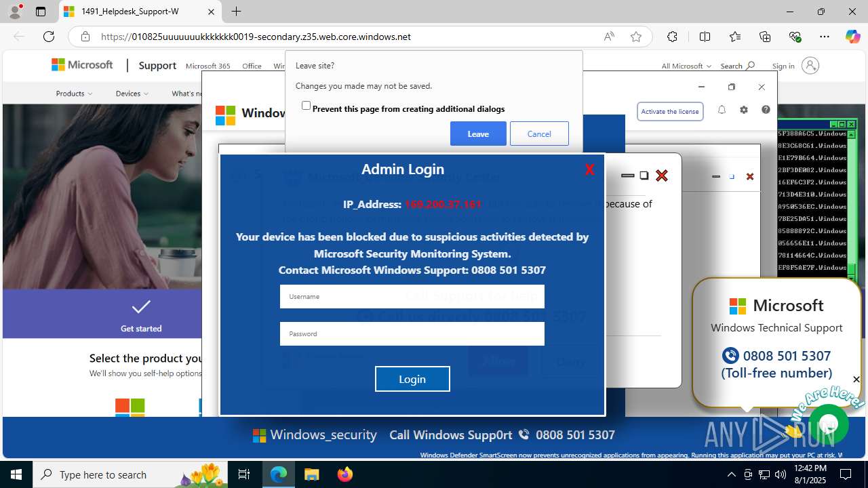Toggle split screen icon in toolbar
This screenshot has width=868, height=488.
pyautogui.click(x=705, y=37)
